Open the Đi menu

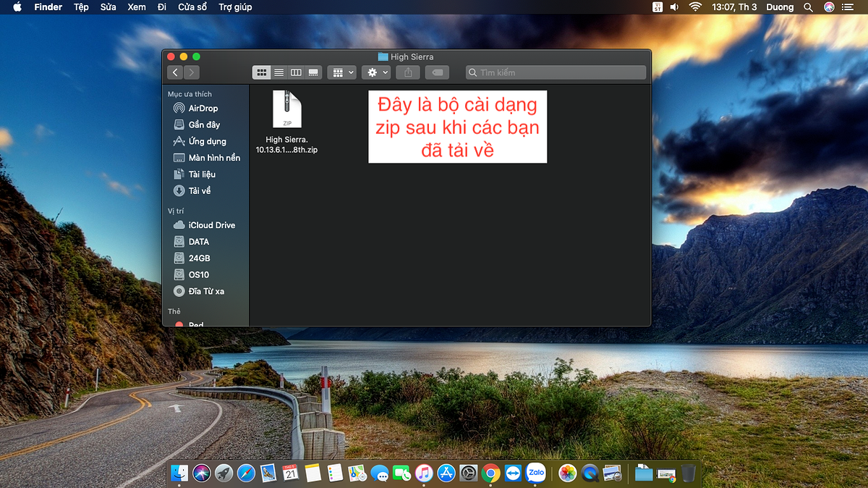162,7
